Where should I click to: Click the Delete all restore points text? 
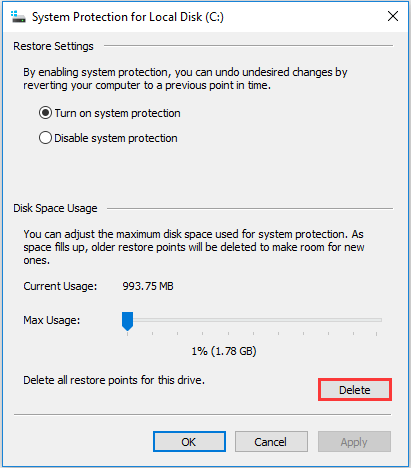pyautogui.click(x=114, y=380)
